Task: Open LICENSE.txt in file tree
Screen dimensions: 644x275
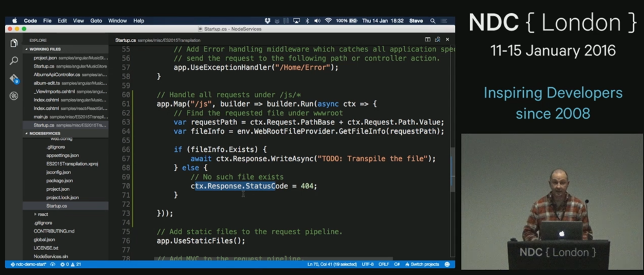Action: (46, 248)
